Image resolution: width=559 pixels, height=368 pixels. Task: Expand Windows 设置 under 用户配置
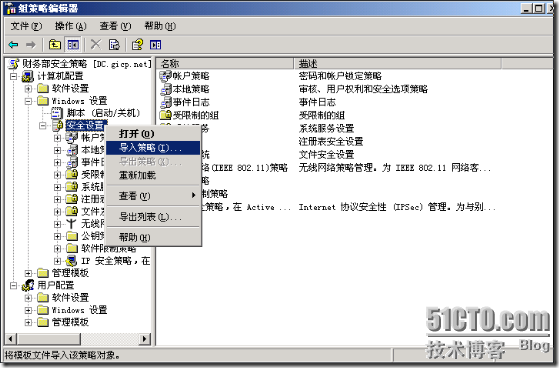tap(28, 310)
